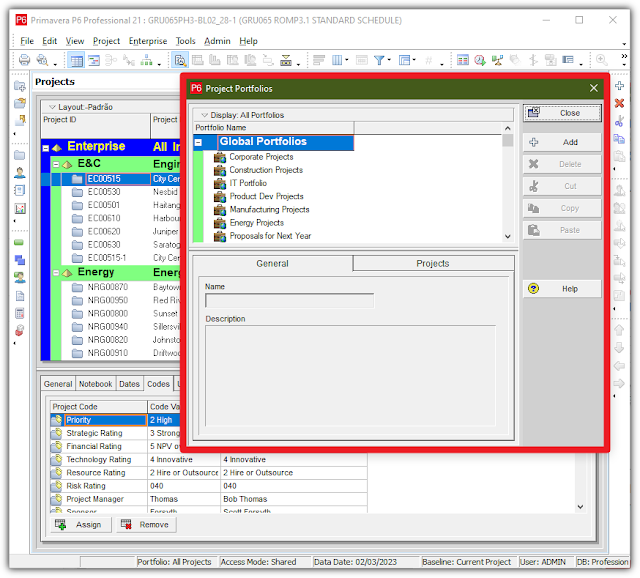640x578 pixels.
Task: Open the Display: All Portfolios options menu
Action: 205,115
